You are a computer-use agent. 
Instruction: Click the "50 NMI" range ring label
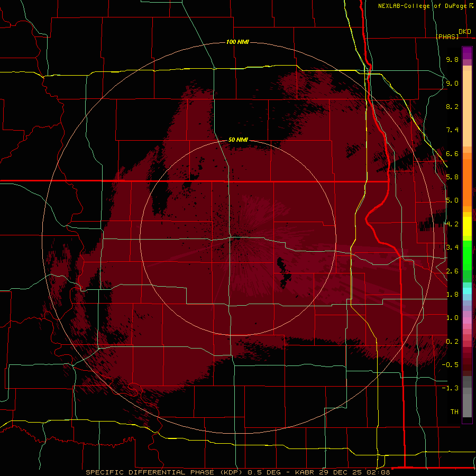click(238, 140)
